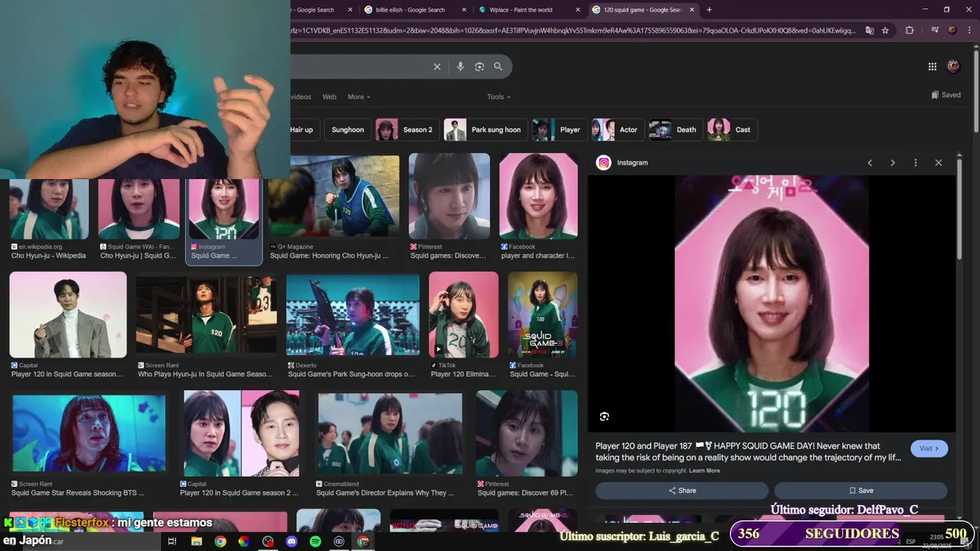
Task: Open the copyright Learn More link
Action: [704, 471]
